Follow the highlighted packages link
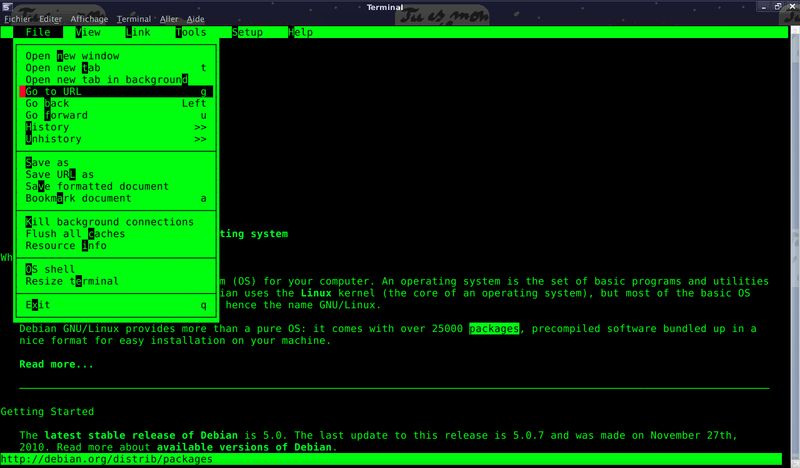Viewport: 800px width, 468px height. (x=494, y=329)
